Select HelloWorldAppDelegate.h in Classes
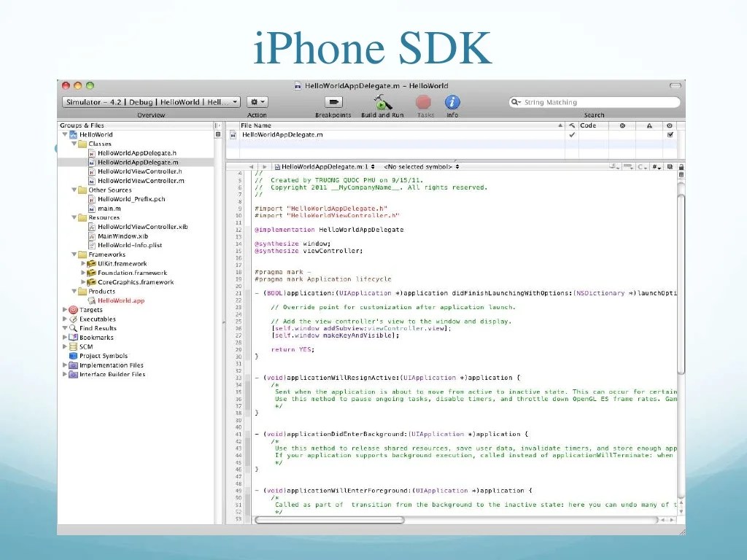This screenshot has width=747, height=560. click(136, 153)
